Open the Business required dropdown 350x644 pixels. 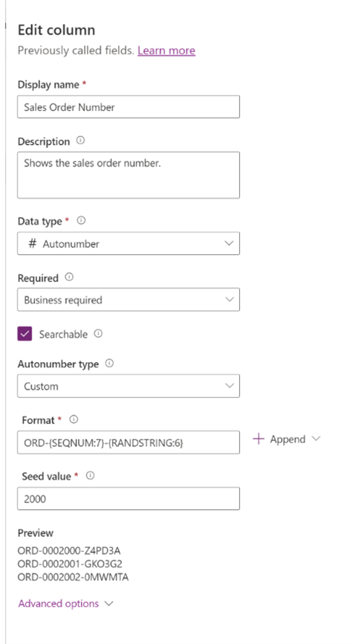click(129, 300)
